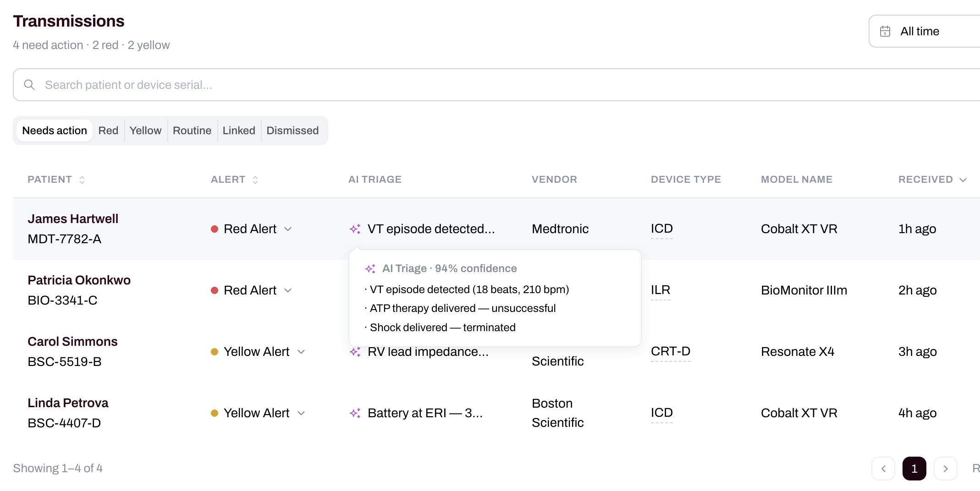
Task: Click 1h ago received time
Action: [917, 229]
